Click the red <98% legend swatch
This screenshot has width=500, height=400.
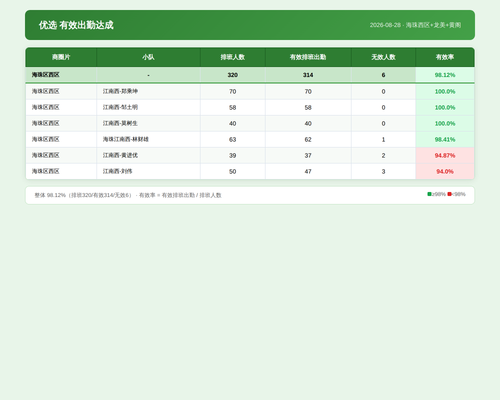pyautogui.click(x=449, y=194)
